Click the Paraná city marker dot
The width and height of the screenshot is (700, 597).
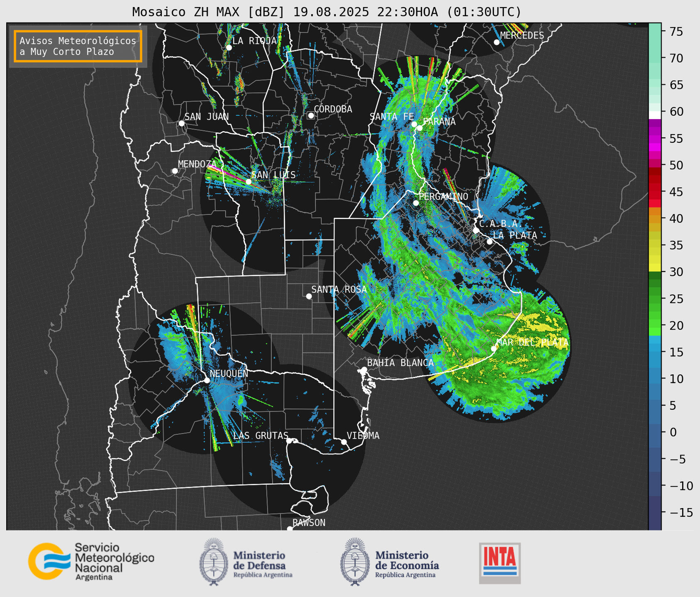point(420,128)
